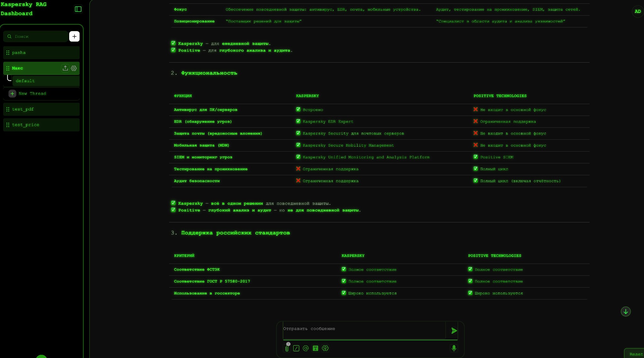The width and height of the screenshot is (644, 358).
Task: Send message with the arrow icon
Action: [x=454, y=331]
